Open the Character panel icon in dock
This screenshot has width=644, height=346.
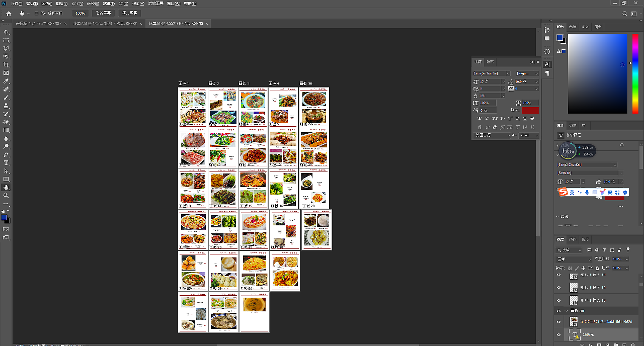pos(547,64)
